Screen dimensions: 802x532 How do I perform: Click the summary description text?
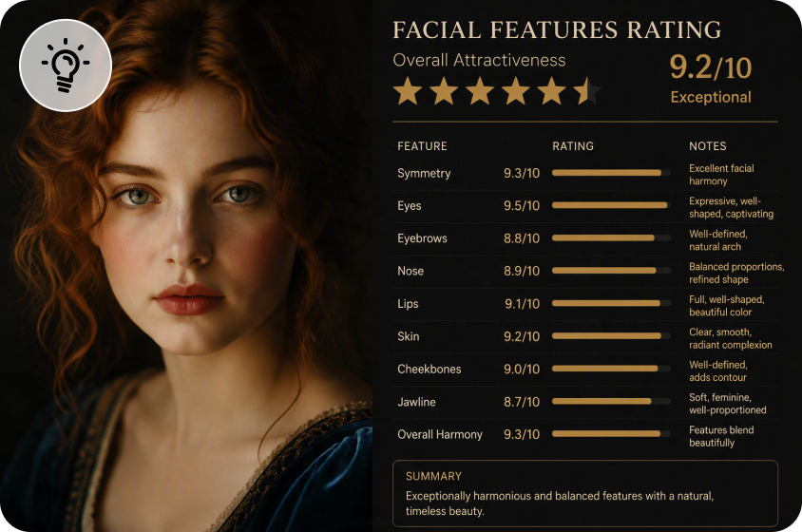(560, 503)
